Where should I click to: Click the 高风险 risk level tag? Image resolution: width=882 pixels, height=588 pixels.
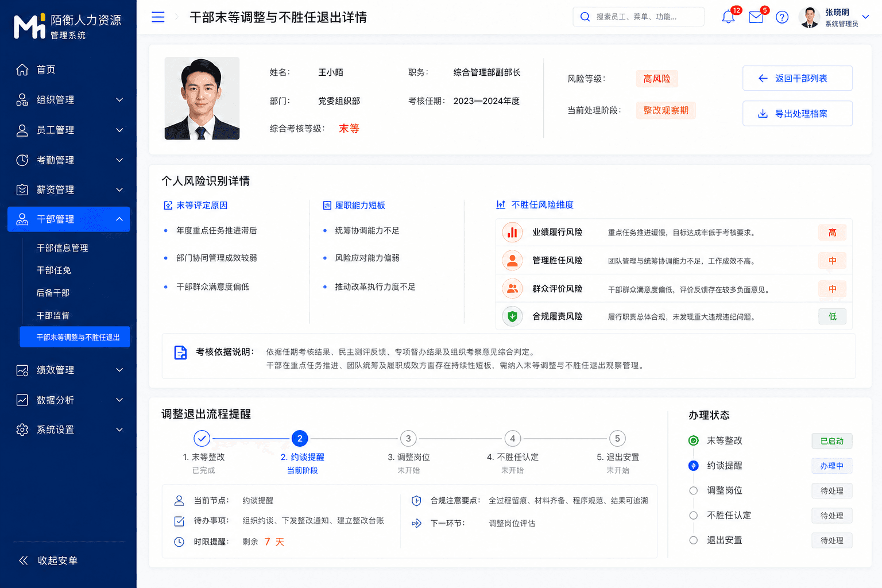coord(657,79)
